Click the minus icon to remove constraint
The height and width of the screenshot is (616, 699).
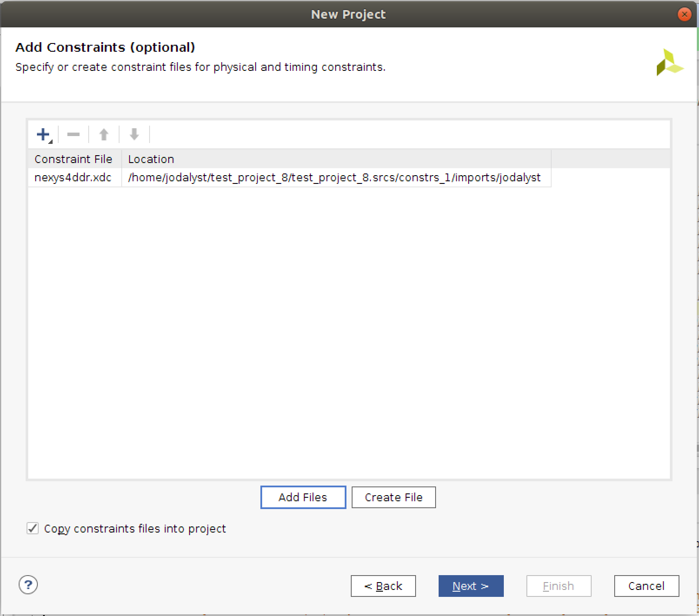73,135
